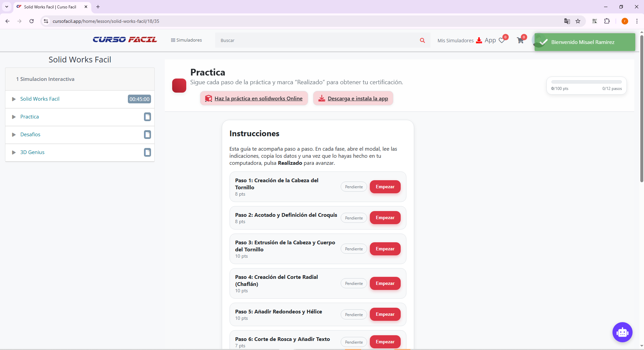Open the Practica lesson link
Image resolution: width=644 pixels, height=350 pixels.
point(30,117)
